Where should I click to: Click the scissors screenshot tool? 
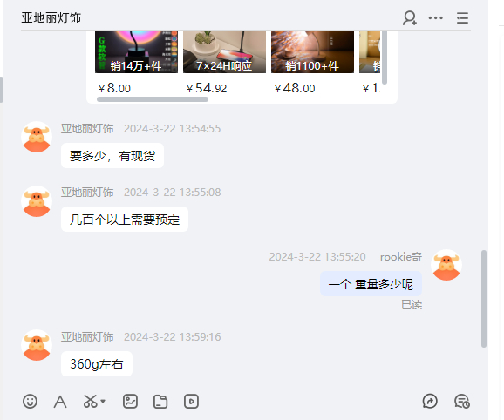(x=91, y=402)
